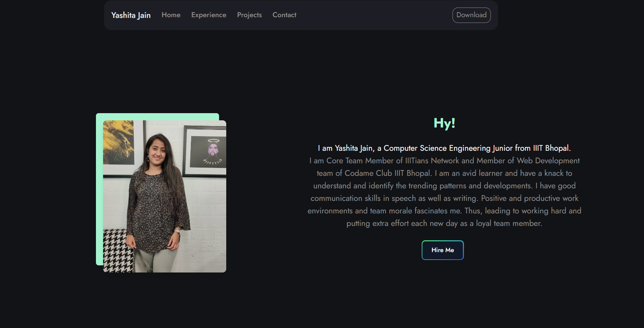Click the Yashita Jain site title
Image resolution: width=644 pixels, height=328 pixels.
click(131, 15)
